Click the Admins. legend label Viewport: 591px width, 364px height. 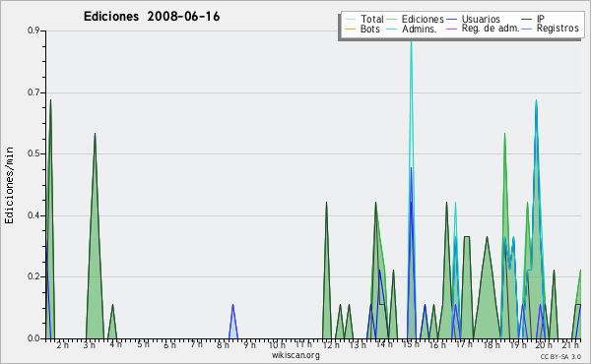coord(420,29)
